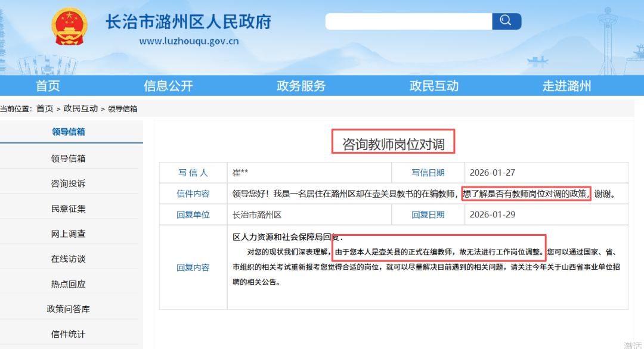The height and width of the screenshot is (349, 644).
Task: Open 政策问答库 sidebar link
Action: [68, 309]
